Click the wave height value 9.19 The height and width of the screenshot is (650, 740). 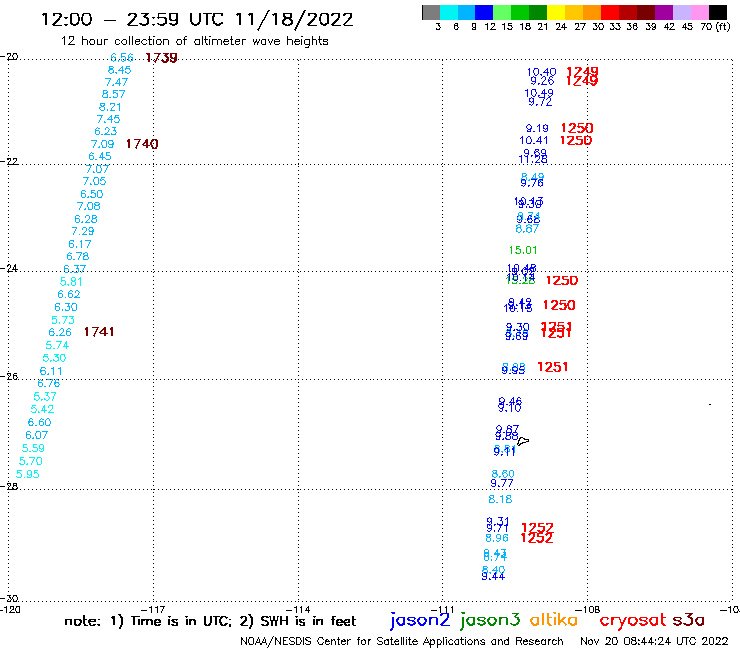[x=537, y=128]
